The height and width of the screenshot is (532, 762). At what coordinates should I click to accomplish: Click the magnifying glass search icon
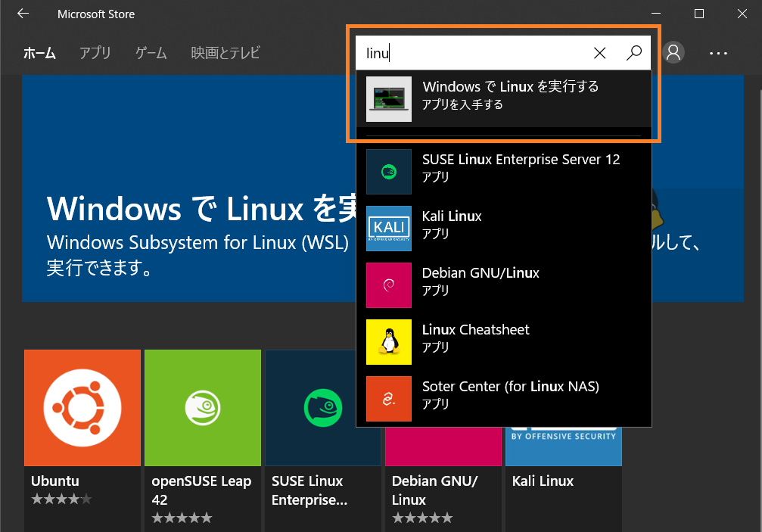click(x=634, y=52)
